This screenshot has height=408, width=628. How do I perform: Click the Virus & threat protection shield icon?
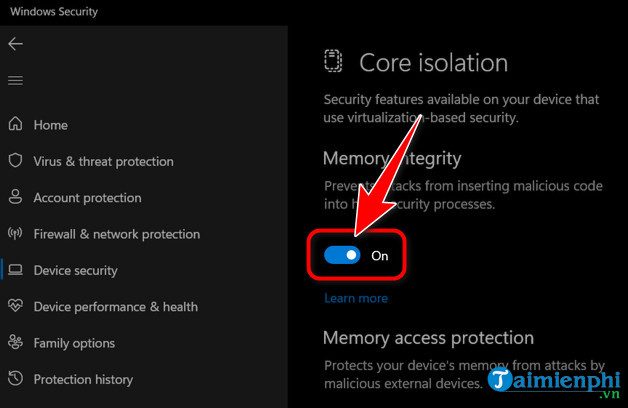(x=15, y=161)
